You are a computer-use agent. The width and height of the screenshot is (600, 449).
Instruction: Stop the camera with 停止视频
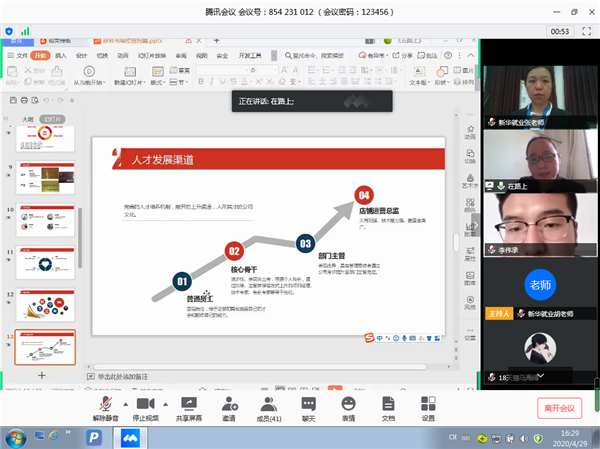click(x=146, y=405)
